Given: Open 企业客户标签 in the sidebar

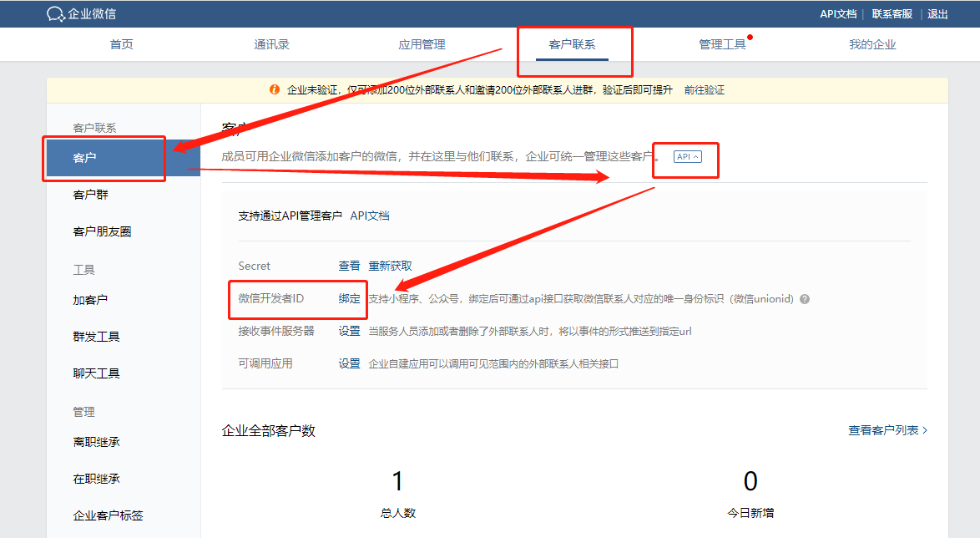Looking at the screenshot, I should (x=109, y=515).
